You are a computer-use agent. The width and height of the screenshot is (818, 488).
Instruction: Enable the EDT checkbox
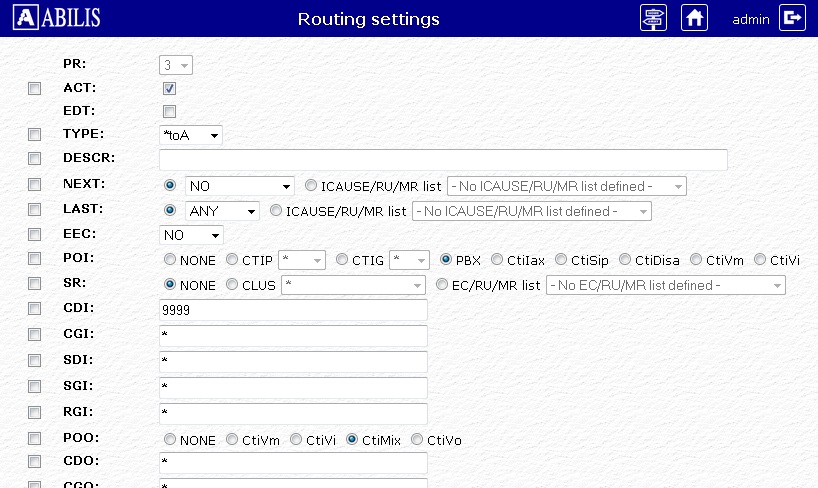[170, 111]
